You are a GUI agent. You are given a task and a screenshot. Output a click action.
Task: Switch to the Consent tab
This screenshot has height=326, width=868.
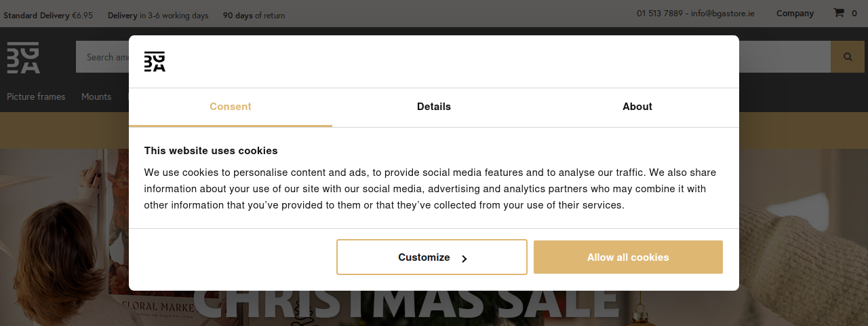click(x=231, y=107)
